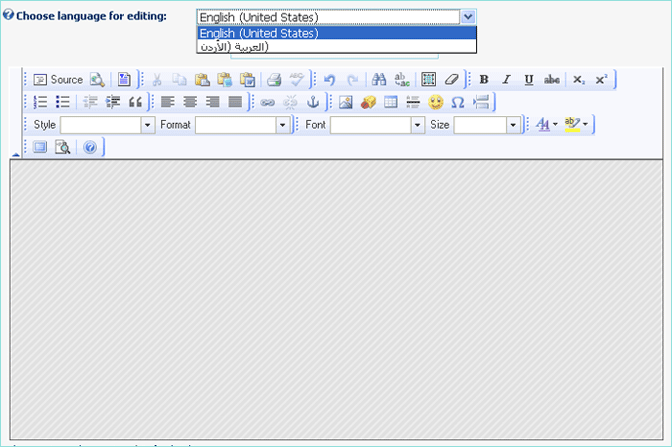Collapse the editor toolbar
Image resolution: width=672 pixels, height=447 pixels.
coord(16,154)
